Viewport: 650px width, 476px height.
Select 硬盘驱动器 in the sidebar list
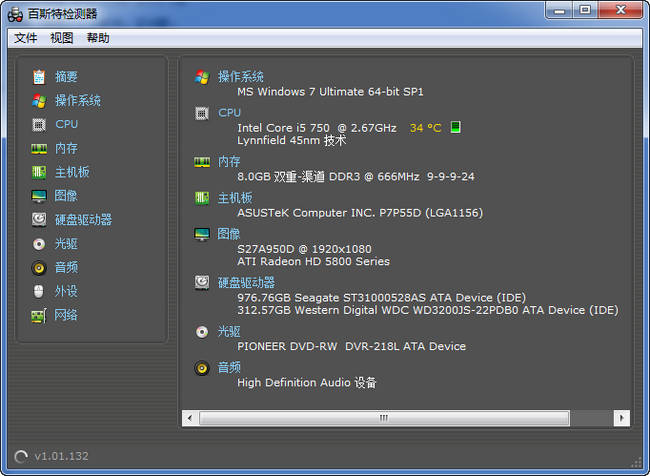tap(83, 220)
